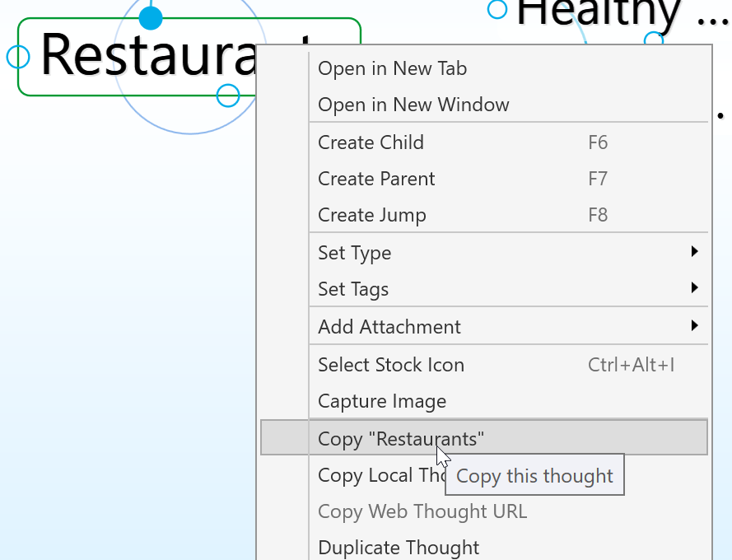Expand the Add Attachment submenu

pos(389,327)
